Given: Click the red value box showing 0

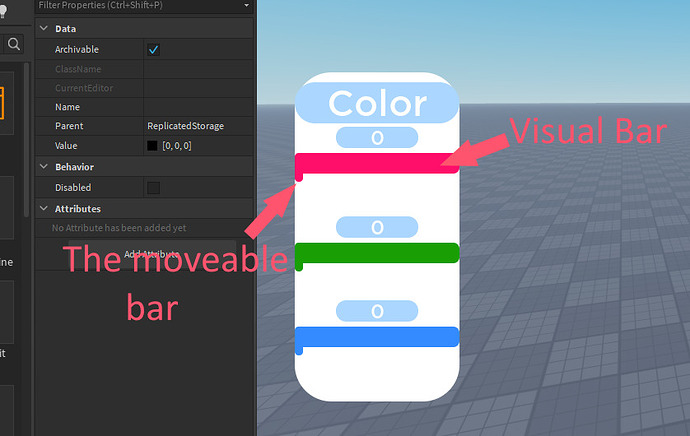Looking at the screenshot, I should (x=377, y=138).
